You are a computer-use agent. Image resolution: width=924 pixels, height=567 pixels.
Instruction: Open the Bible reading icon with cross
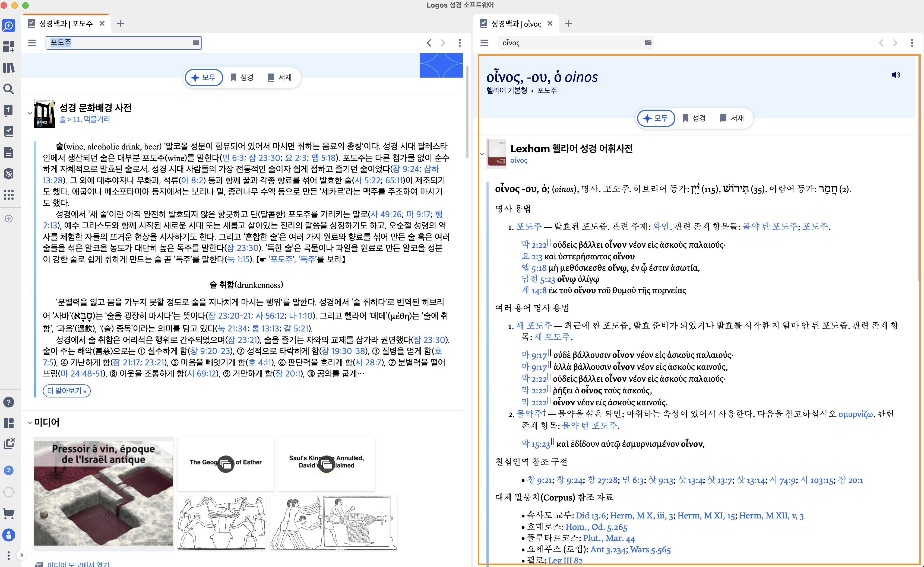tap(9, 110)
